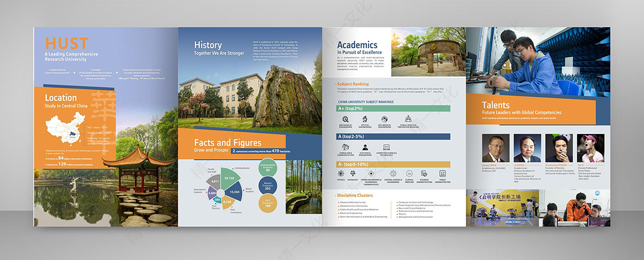Viewport: 644px width, 260px height.
Task: Click the Ji ZHOU portrait photo
Action: click(528, 148)
